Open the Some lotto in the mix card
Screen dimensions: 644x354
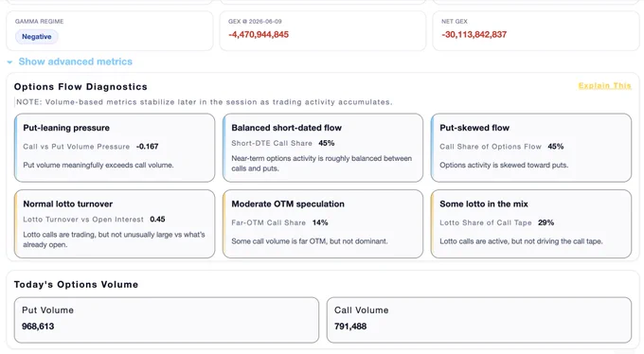[x=531, y=223]
